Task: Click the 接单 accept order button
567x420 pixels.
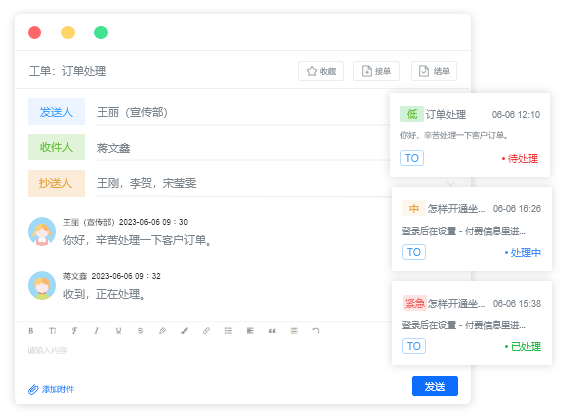Action: click(376, 71)
